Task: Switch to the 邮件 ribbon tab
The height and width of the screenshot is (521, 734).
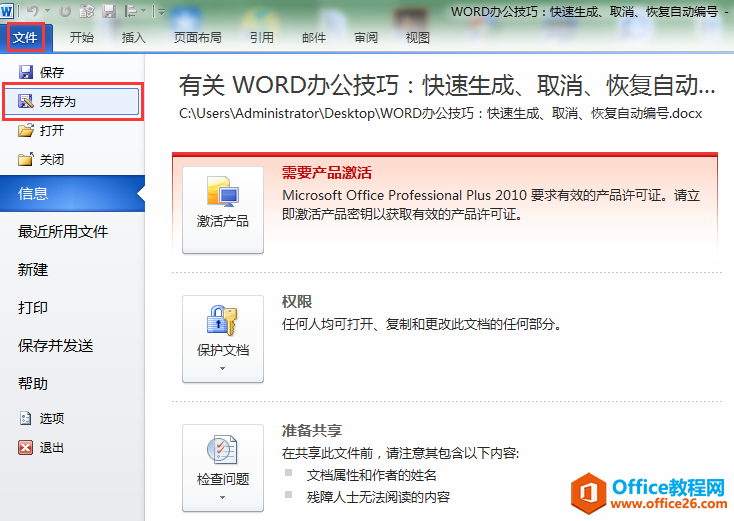Action: [x=314, y=37]
